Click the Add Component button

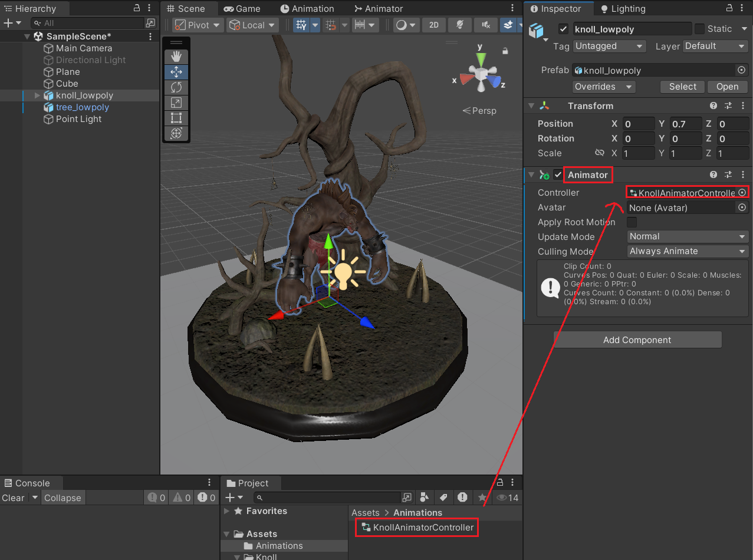[x=637, y=340]
